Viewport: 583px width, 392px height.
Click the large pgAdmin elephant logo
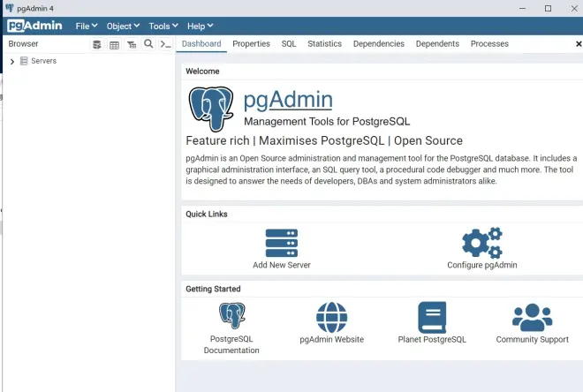click(x=211, y=109)
